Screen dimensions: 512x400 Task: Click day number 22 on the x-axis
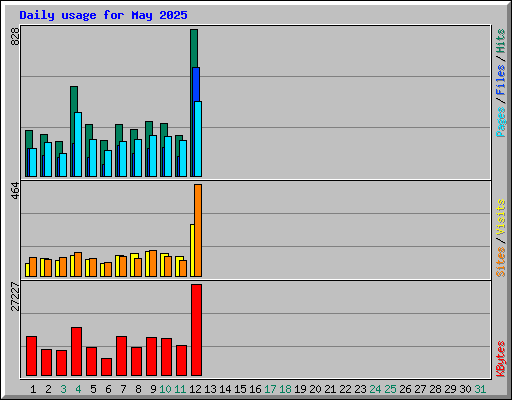(x=345, y=389)
